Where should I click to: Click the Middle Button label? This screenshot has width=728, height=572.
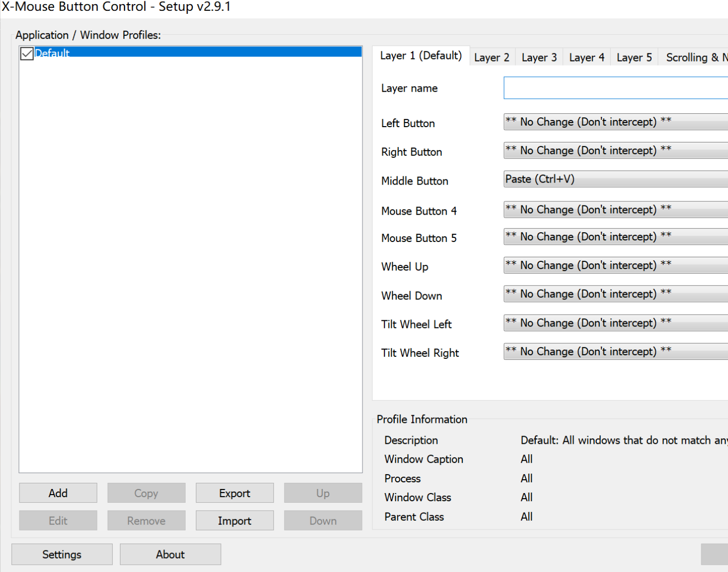tap(415, 181)
